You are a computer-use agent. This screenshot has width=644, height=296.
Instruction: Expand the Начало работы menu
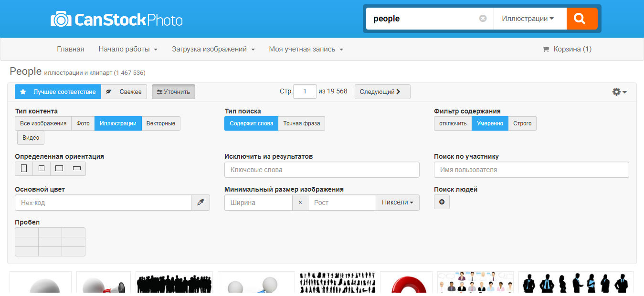click(x=128, y=49)
